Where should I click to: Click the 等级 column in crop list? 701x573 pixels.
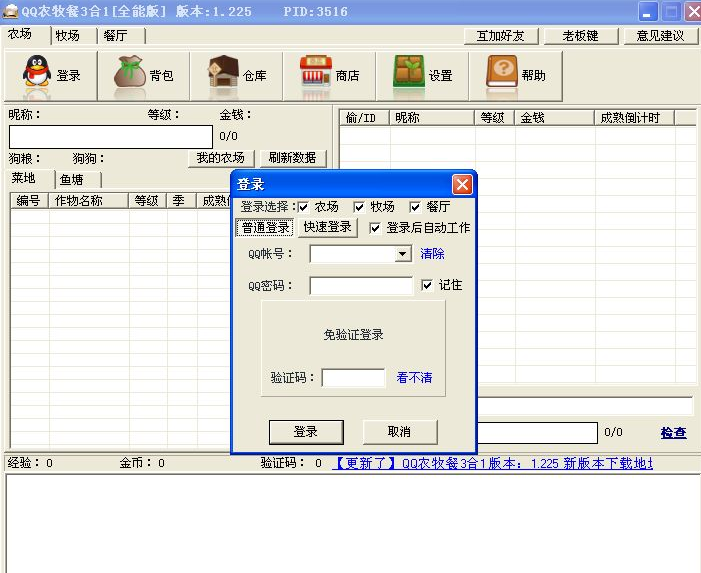point(147,201)
